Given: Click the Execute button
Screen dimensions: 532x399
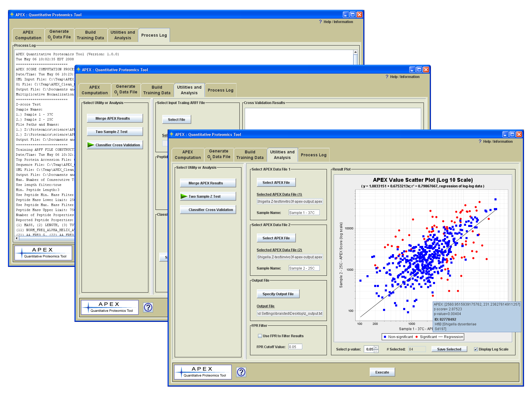Looking at the screenshot, I should click(382, 372).
